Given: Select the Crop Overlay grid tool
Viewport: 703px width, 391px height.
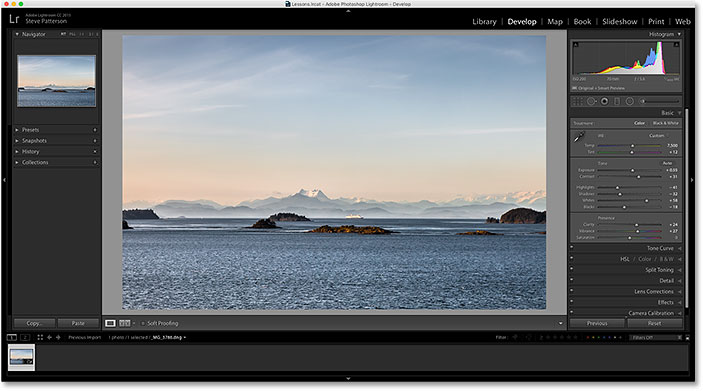Looking at the screenshot, I should pyautogui.click(x=578, y=101).
